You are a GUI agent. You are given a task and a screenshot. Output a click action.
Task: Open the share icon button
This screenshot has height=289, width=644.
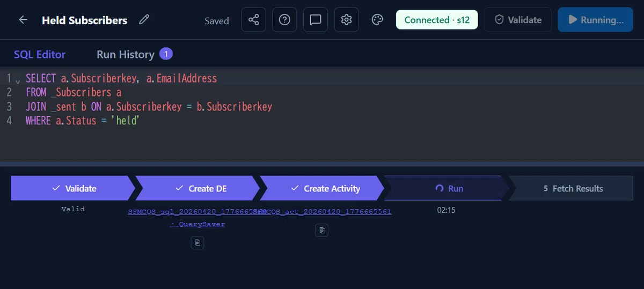(x=254, y=20)
